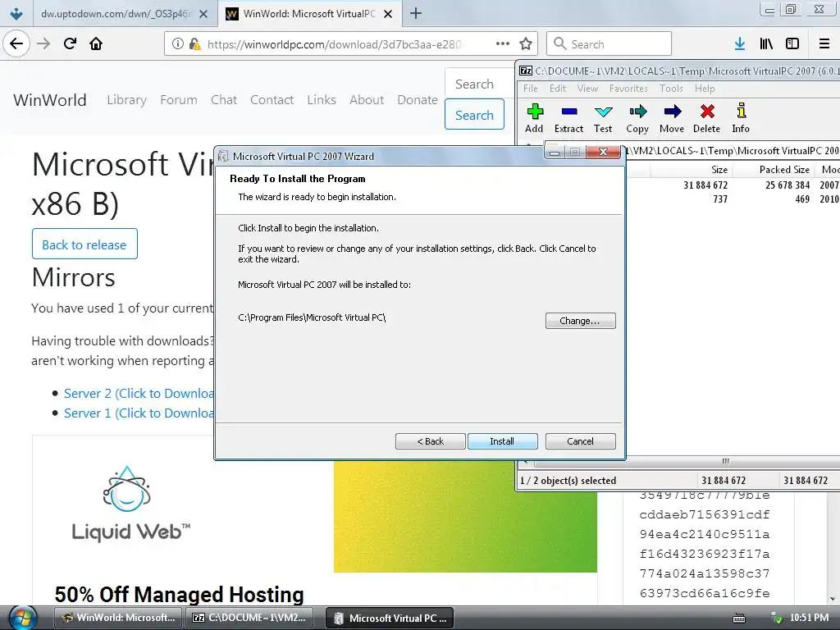Screen dimensions: 840x630
Task: Open WinWorld Links nav link
Action: [x=322, y=99]
